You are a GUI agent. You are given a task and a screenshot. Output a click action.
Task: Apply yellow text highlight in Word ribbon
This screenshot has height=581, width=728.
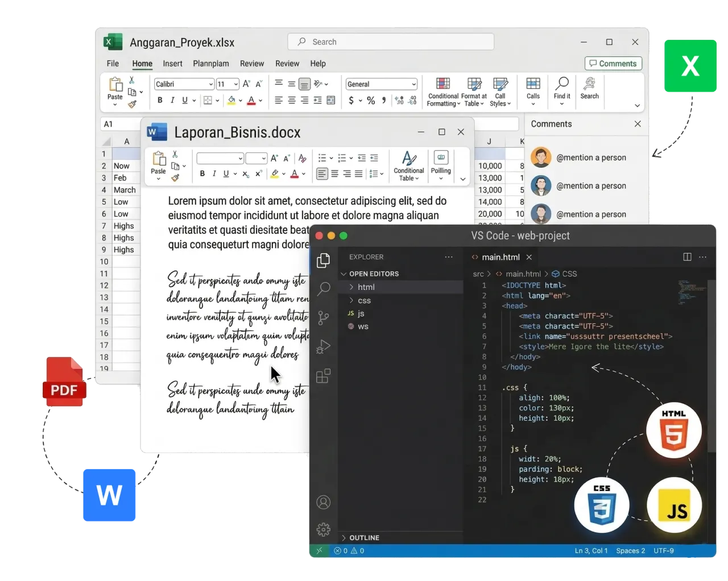click(275, 174)
